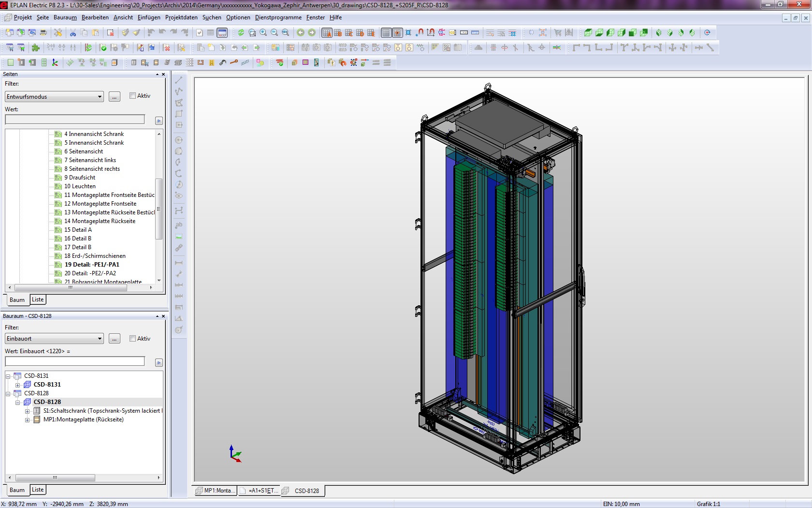The height and width of the screenshot is (508, 812).
Task: Click the Zoom In magnifier icon
Action: coord(263,33)
